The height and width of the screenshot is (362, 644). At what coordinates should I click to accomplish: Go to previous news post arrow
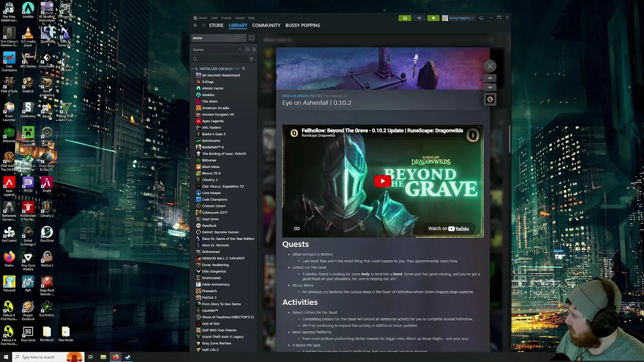click(490, 78)
